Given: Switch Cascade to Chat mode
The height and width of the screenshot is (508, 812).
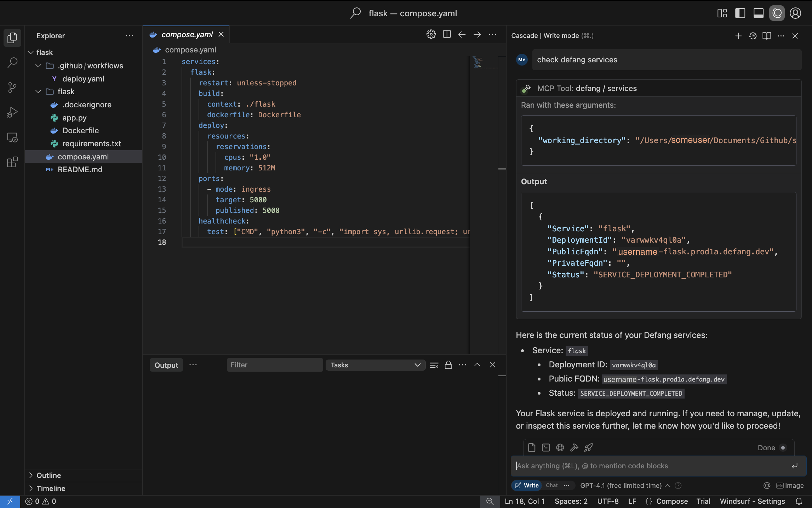Looking at the screenshot, I should tap(551, 485).
